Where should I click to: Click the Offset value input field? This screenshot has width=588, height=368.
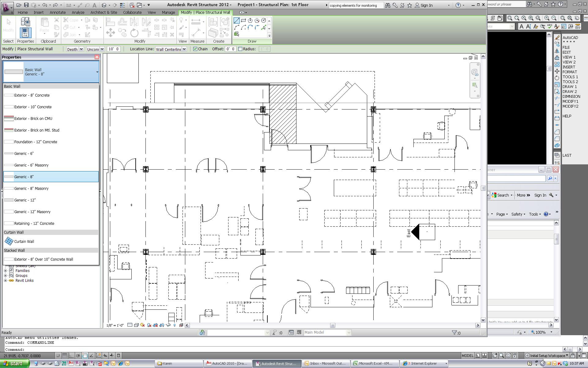230,49
